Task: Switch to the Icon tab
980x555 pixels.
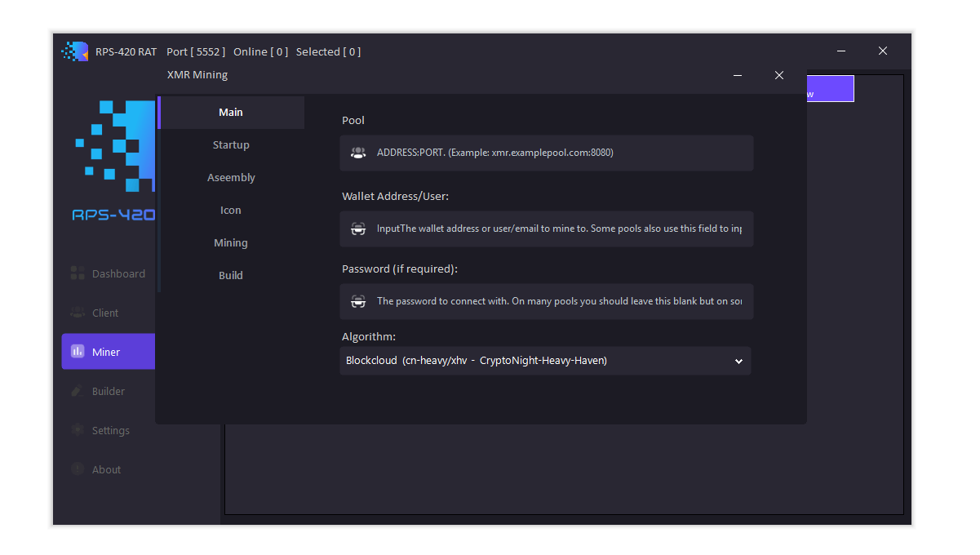Action: point(231,210)
